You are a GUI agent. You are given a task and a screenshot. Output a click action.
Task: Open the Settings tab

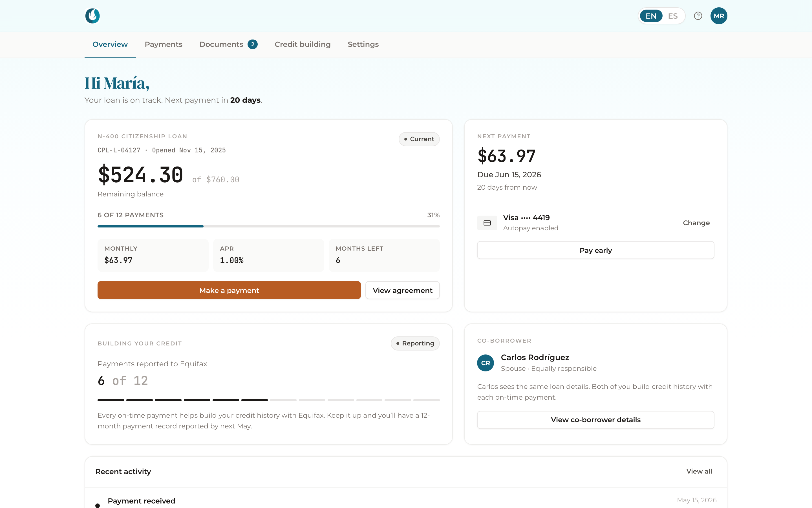coord(363,44)
